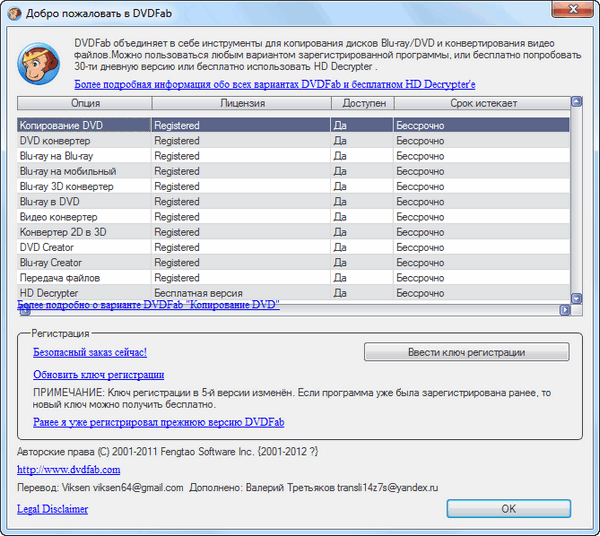Click the horizontal scrollbar right arrow
This screenshot has width=600, height=536.
[563, 310]
